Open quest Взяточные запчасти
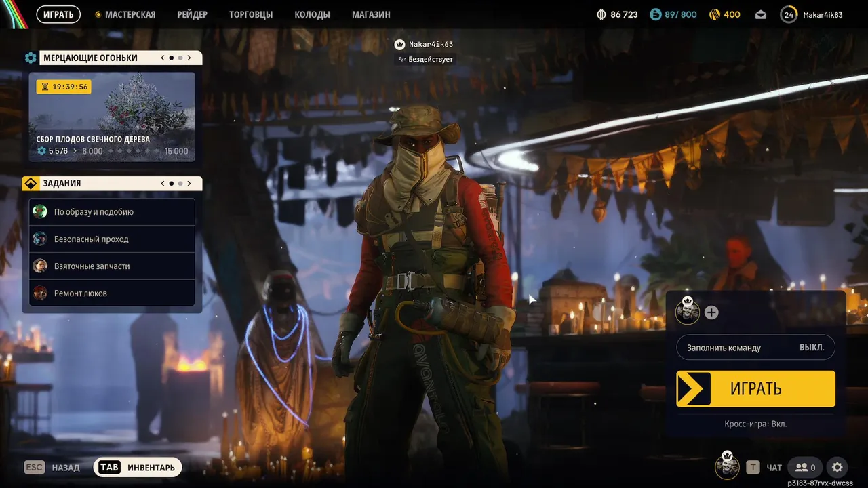The height and width of the screenshot is (488, 868). [112, 266]
